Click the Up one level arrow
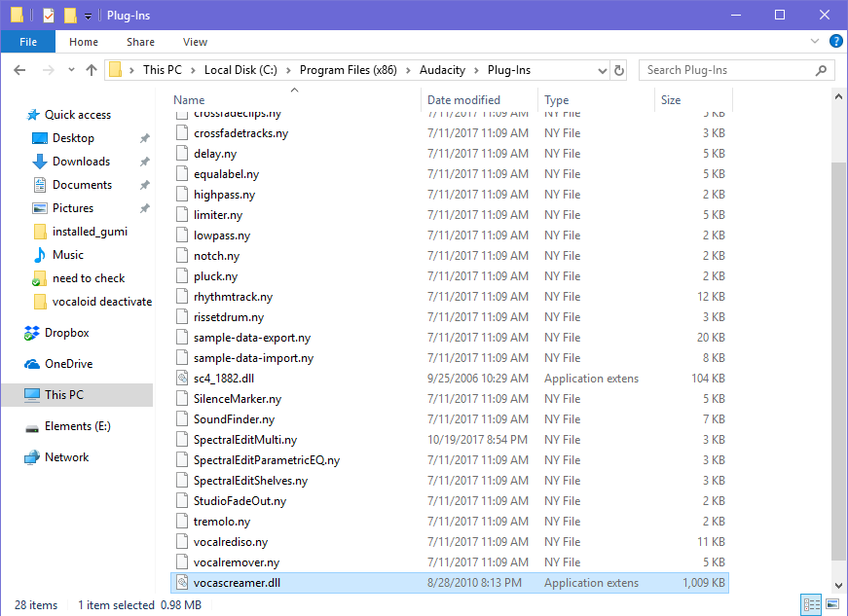Image resolution: width=848 pixels, height=616 pixels. (92, 70)
